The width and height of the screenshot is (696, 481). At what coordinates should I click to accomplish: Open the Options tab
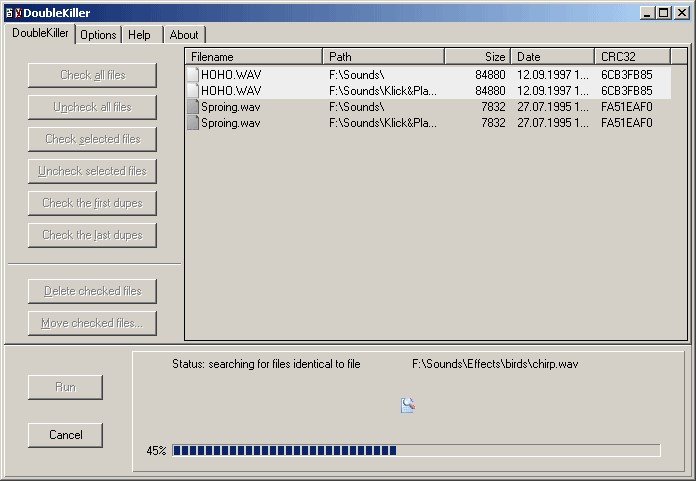[98, 35]
